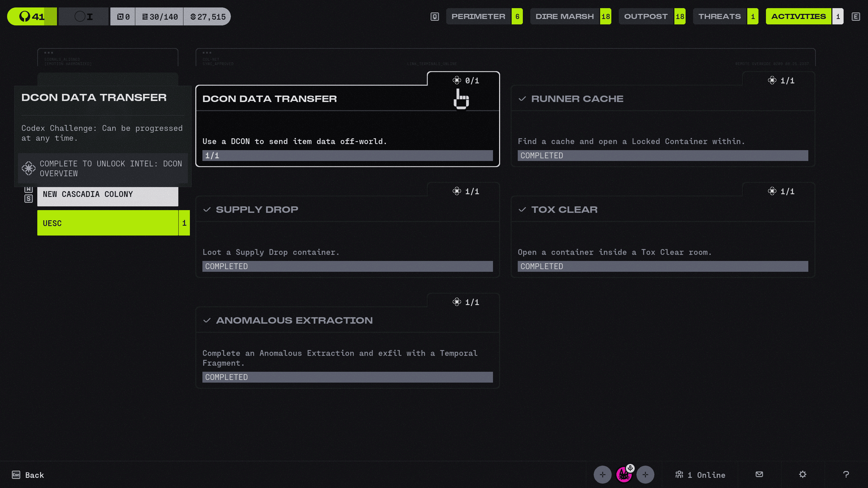Switch to the Dire Marsh tab
Screen dimensions: 868x488
pyautogui.click(x=565, y=17)
